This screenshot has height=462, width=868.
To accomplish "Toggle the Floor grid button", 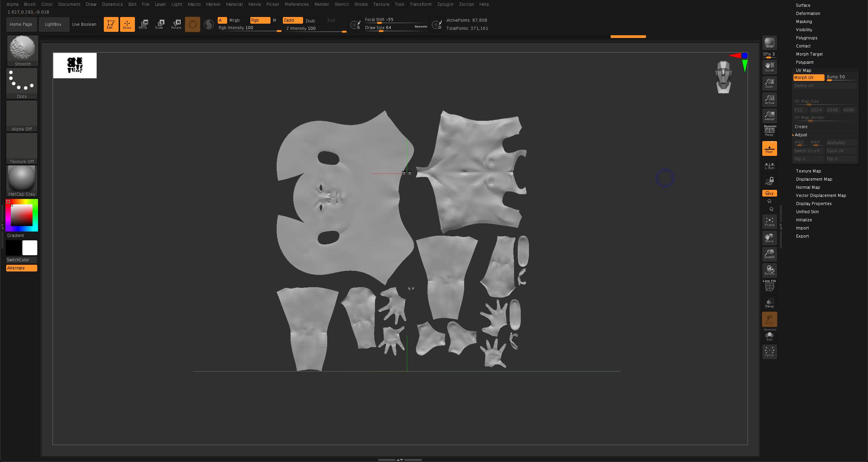I will 769,148.
